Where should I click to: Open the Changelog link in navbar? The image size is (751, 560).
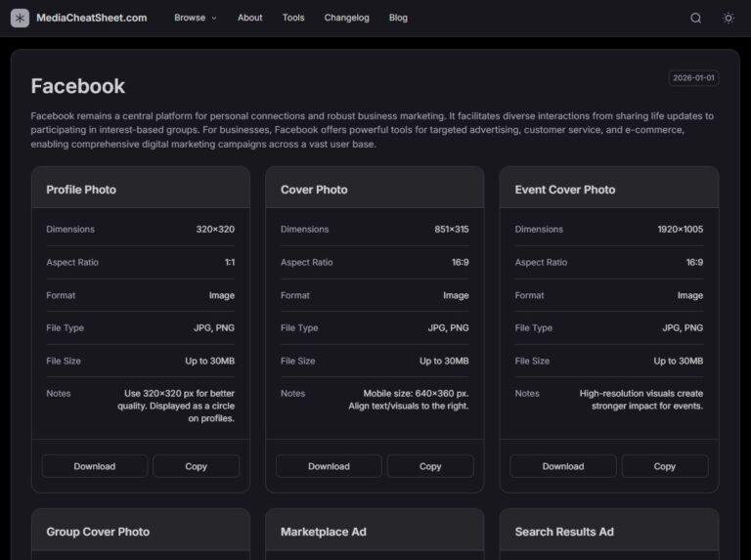[x=347, y=18]
